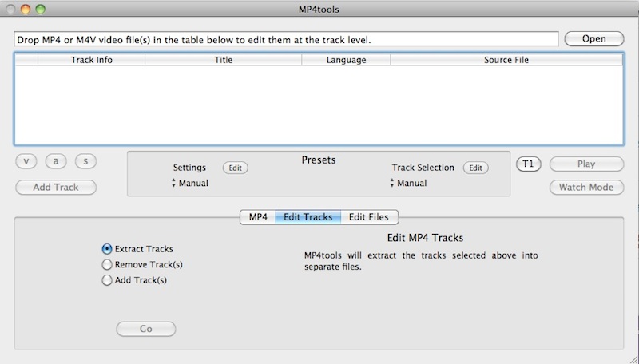Click the extract tracks description text
Screen dimensions: 639x364
tap(421, 261)
